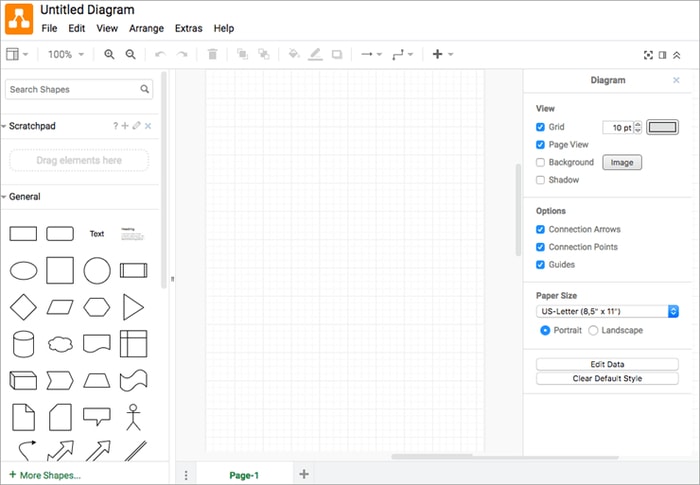
Task: Open the connection arrow style dropdown
Action: coord(371,54)
